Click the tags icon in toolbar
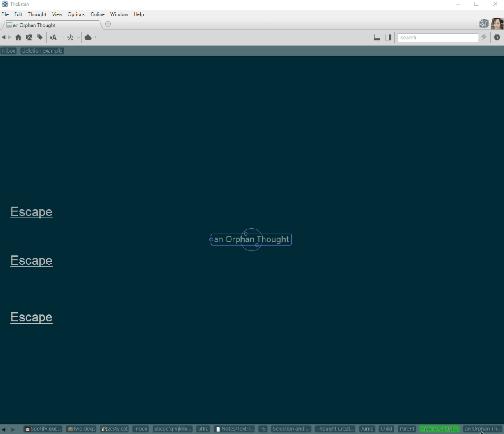The width and height of the screenshot is (504, 434). coord(40,37)
